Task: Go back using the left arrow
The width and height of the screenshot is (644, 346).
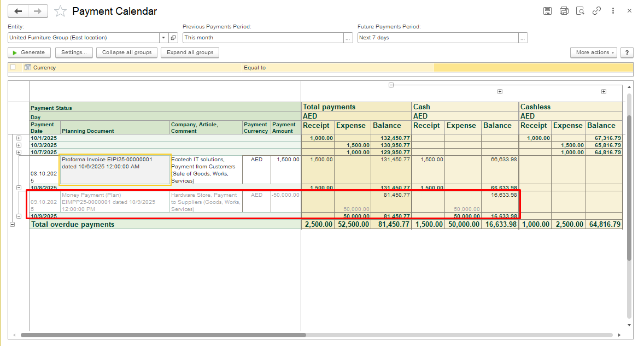Action: pos(18,11)
